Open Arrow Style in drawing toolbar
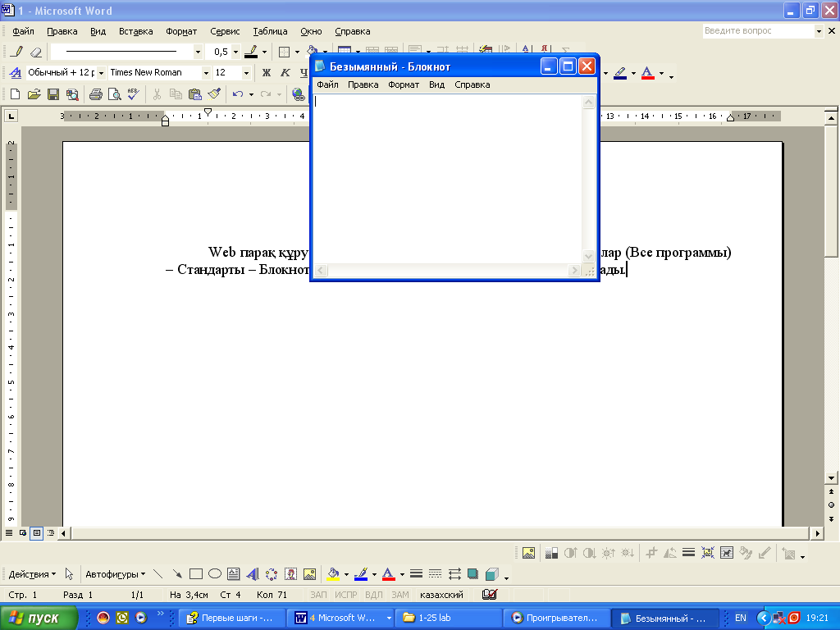840x630 pixels. [454, 573]
